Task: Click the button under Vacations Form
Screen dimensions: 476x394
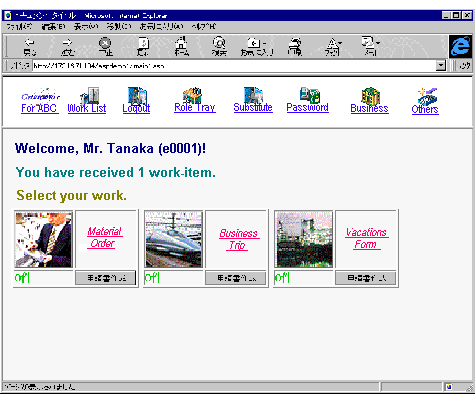Action: point(366,278)
